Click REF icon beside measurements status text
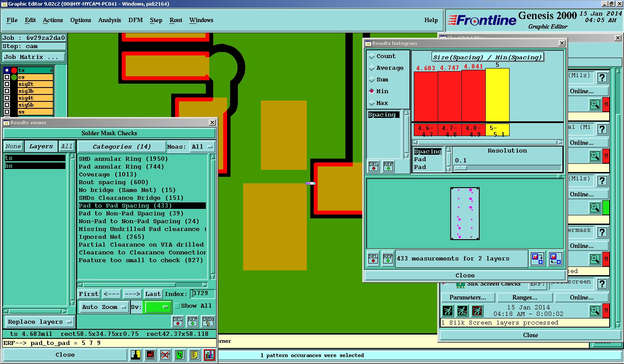 pyautogui.click(x=388, y=259)
